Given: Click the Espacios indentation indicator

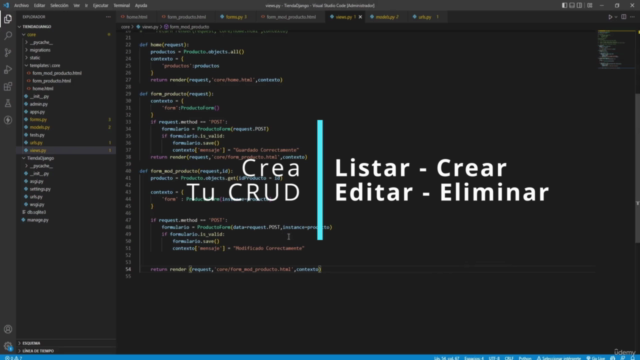Looking at the screenshot, I should [x=474, y=358].
